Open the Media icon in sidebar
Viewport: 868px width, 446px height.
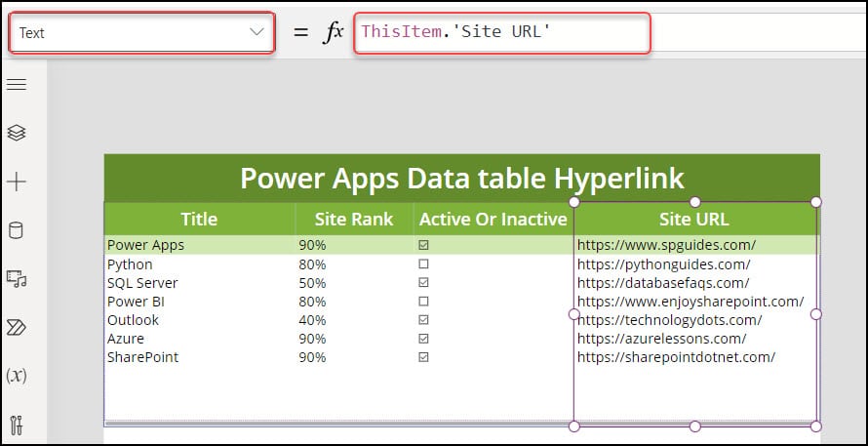tap(16, 279)
